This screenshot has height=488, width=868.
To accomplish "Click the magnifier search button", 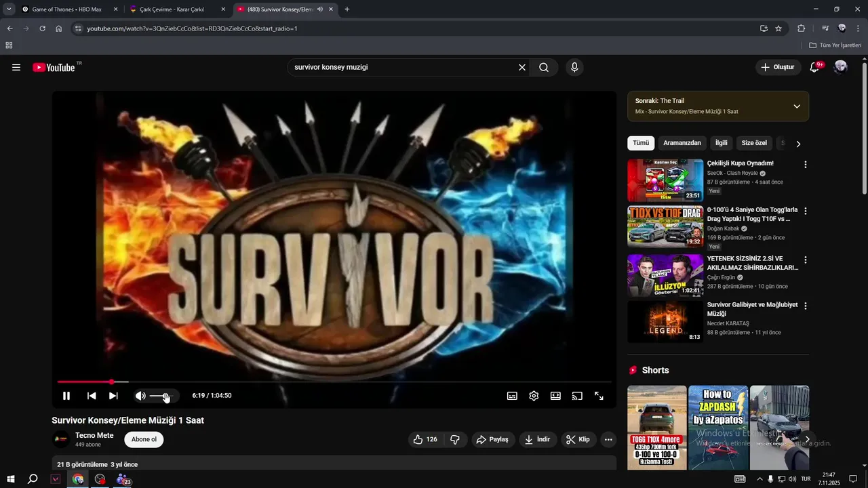I will [544, 67].
